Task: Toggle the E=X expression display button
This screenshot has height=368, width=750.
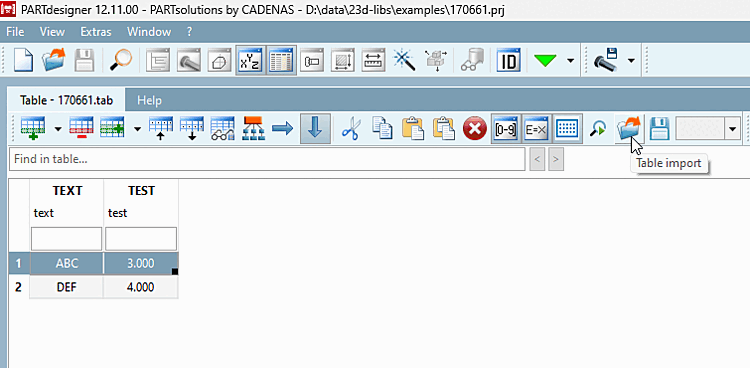Action: point(537,129)
